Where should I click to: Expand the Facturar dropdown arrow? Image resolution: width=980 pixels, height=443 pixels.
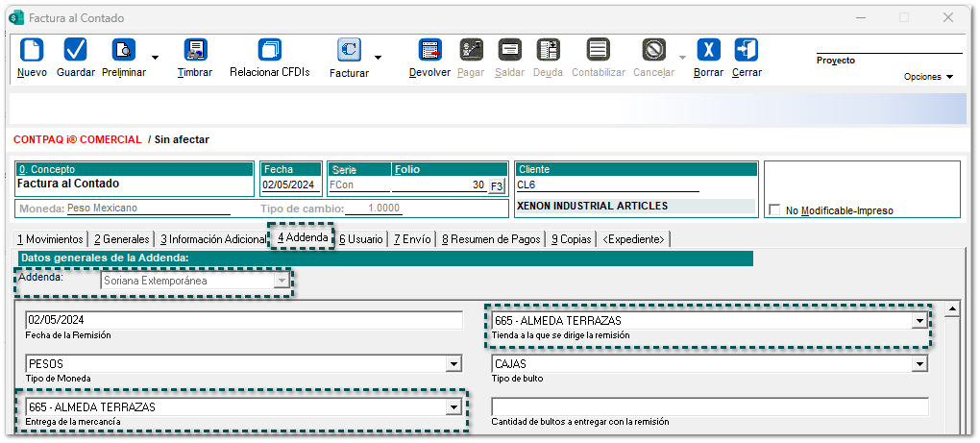378,58
